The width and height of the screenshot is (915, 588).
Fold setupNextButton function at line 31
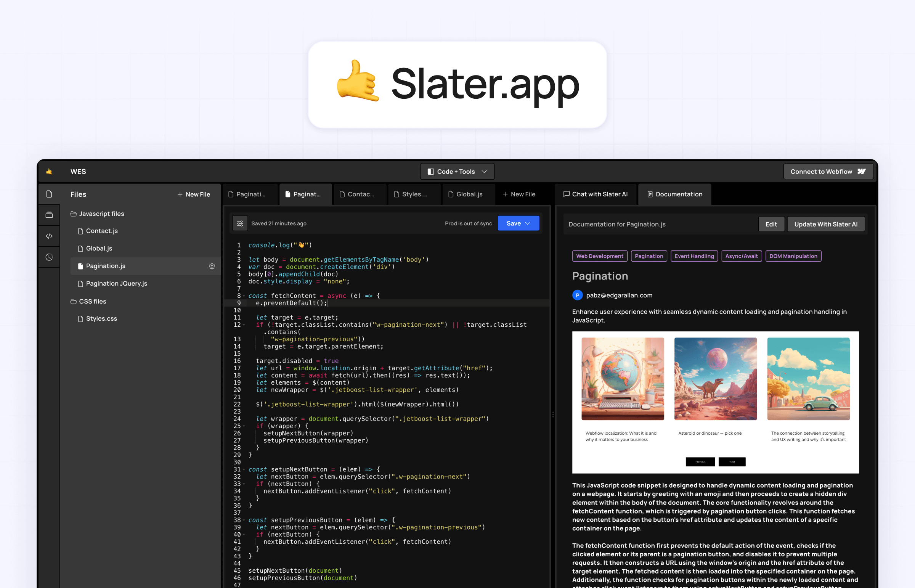pos(244,470)
